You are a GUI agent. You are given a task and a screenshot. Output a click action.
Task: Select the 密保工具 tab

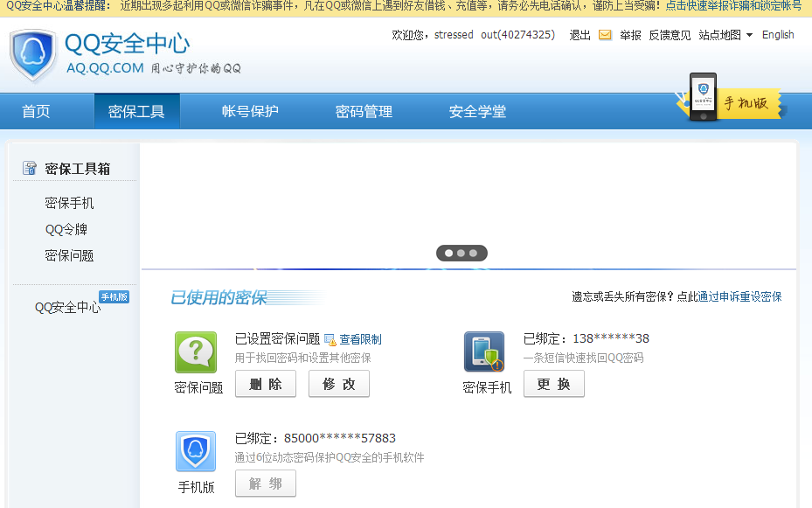pos(136,111)
